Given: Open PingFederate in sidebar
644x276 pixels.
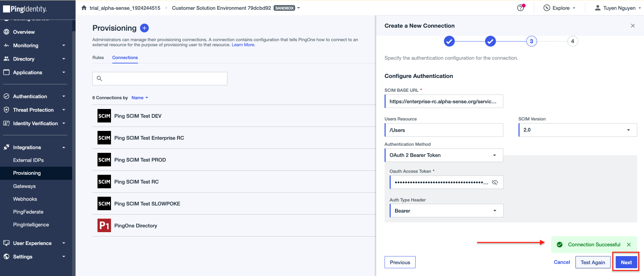Looking at the screenshot, I should 28,212.
